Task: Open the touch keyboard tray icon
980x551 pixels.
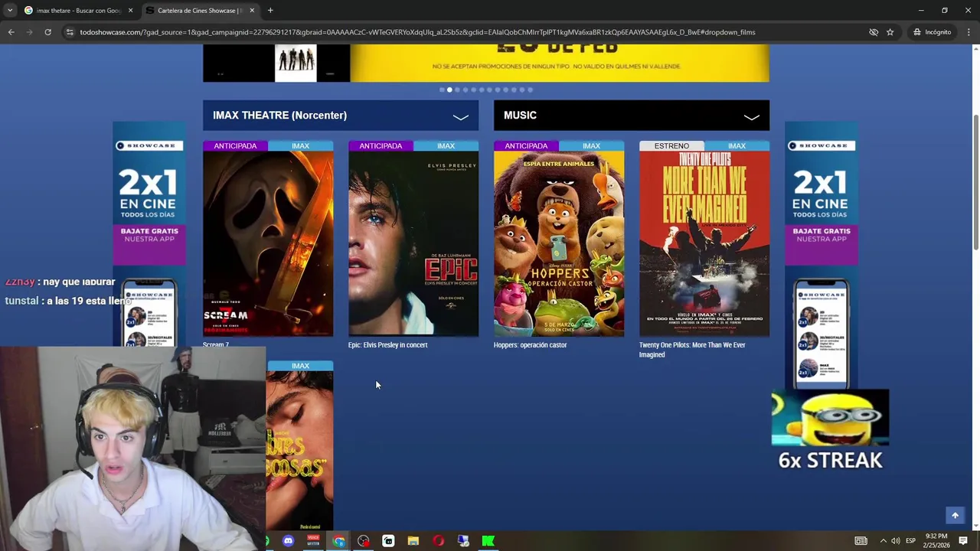Action: click(861, 541)
